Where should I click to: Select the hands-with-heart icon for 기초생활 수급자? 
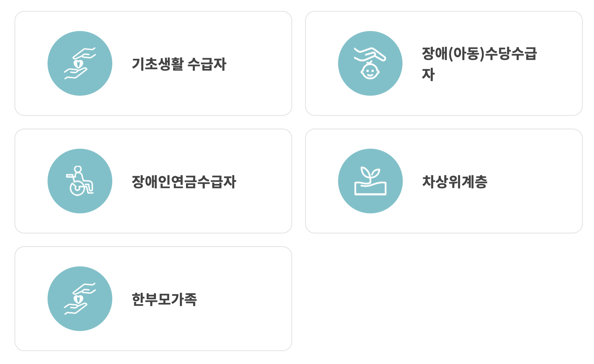[80, 63]
